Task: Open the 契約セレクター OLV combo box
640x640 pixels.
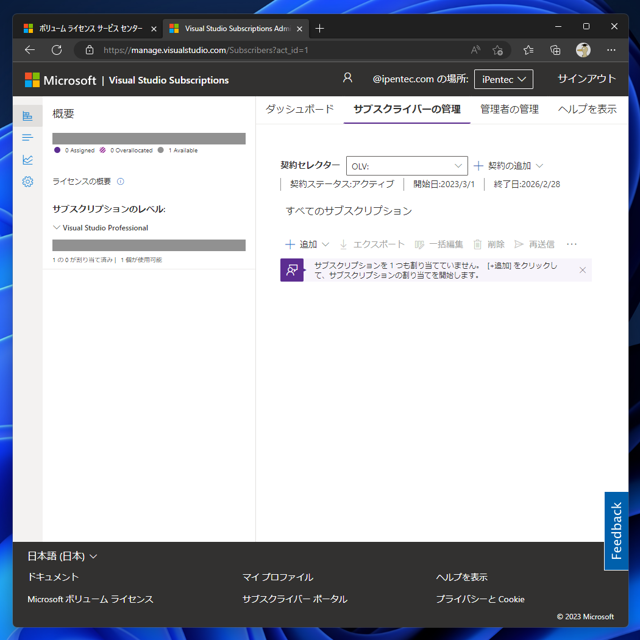Action: point(407,166)
